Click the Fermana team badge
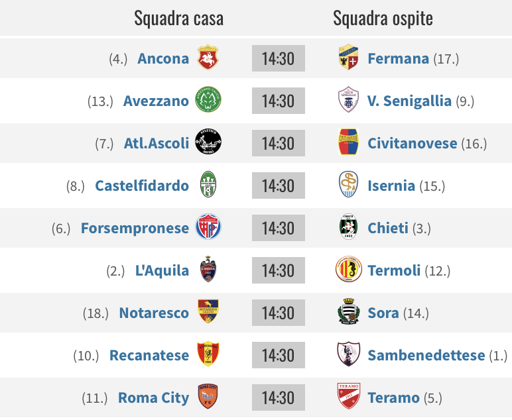 point(348,57)
